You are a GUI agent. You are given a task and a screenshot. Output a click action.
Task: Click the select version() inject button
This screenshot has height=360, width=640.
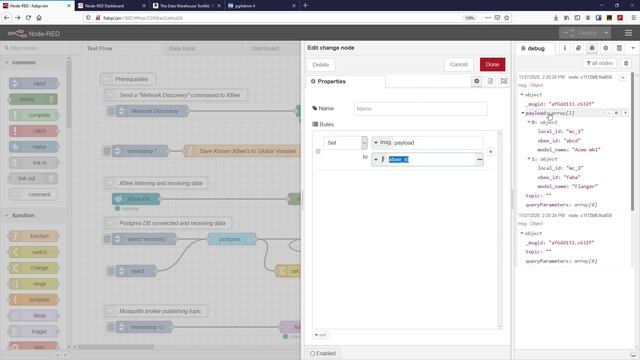click(107, 239)
